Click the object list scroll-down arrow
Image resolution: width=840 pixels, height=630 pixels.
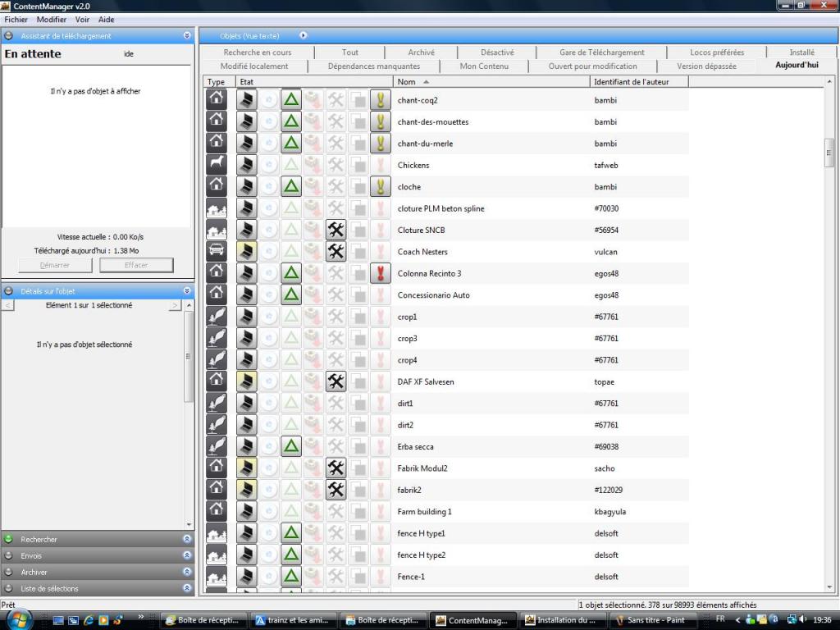point(829,587)
